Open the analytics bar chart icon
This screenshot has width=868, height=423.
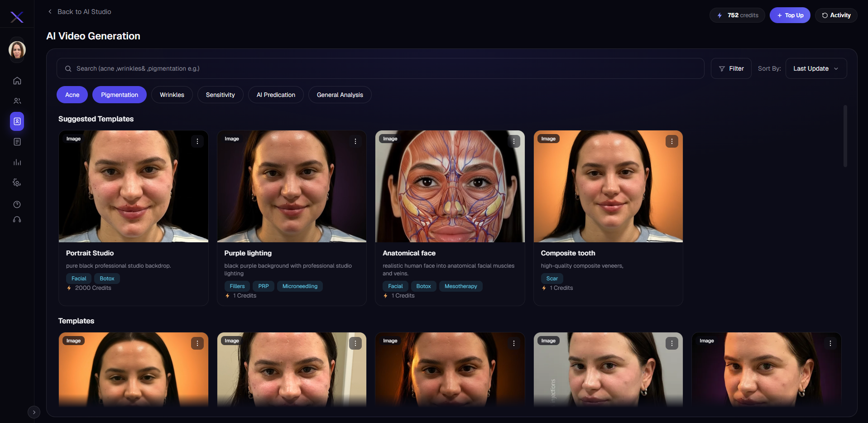[x=17, y=162]
